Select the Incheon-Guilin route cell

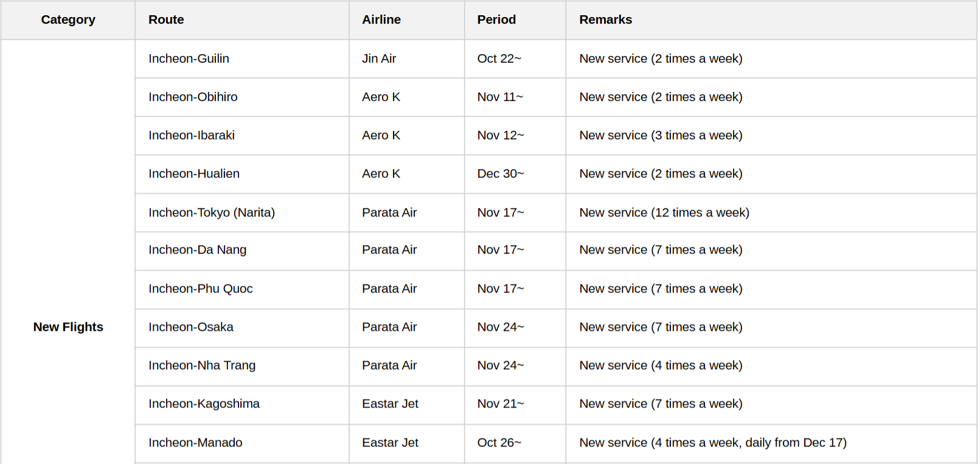(189, 58)
